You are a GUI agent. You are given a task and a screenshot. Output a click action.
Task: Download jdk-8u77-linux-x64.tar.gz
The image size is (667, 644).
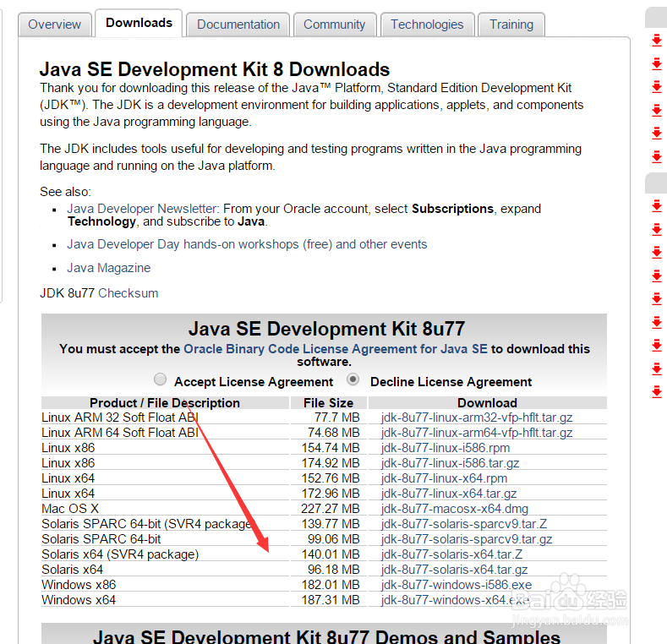(x=449, y=494)
